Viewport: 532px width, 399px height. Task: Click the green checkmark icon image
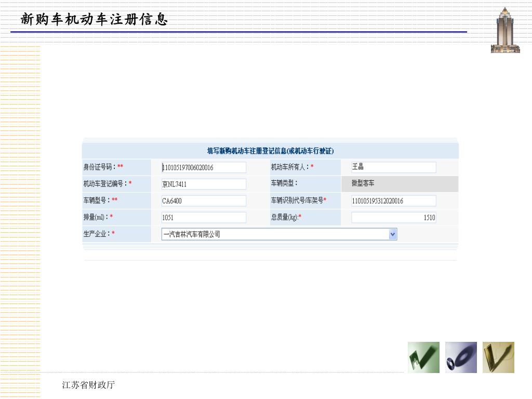(423, 357)
